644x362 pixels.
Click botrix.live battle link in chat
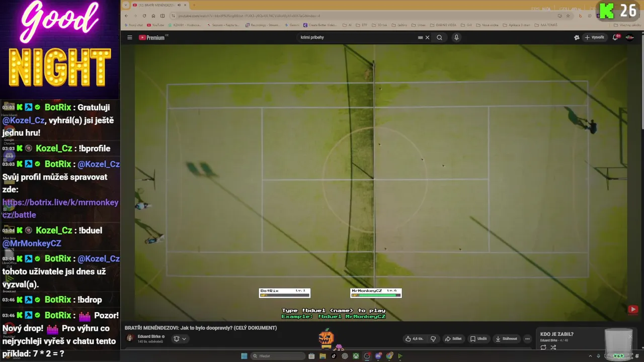[60, 209]
